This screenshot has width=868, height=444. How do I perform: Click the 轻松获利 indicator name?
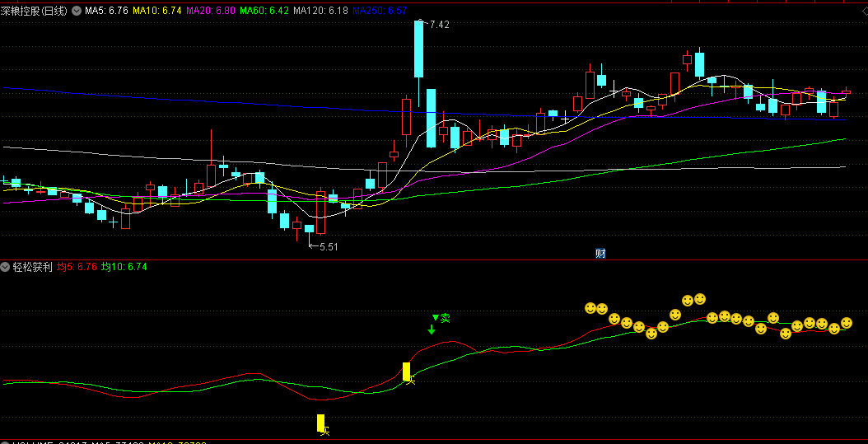click(32, 267)
